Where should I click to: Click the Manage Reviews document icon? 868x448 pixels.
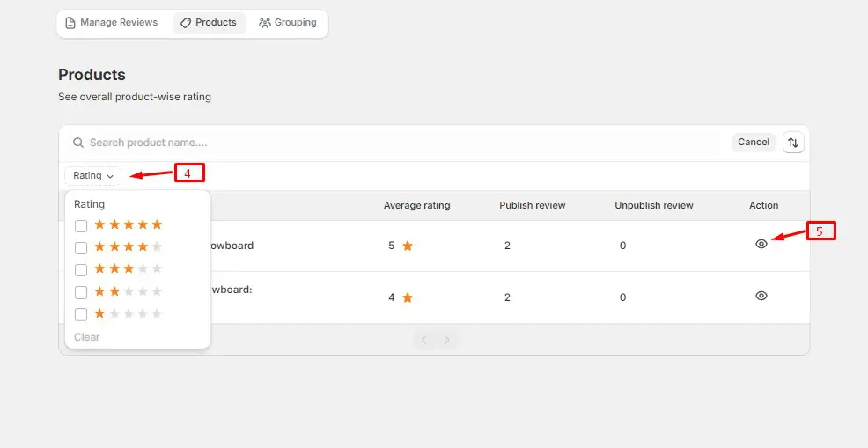pos(70,23)
